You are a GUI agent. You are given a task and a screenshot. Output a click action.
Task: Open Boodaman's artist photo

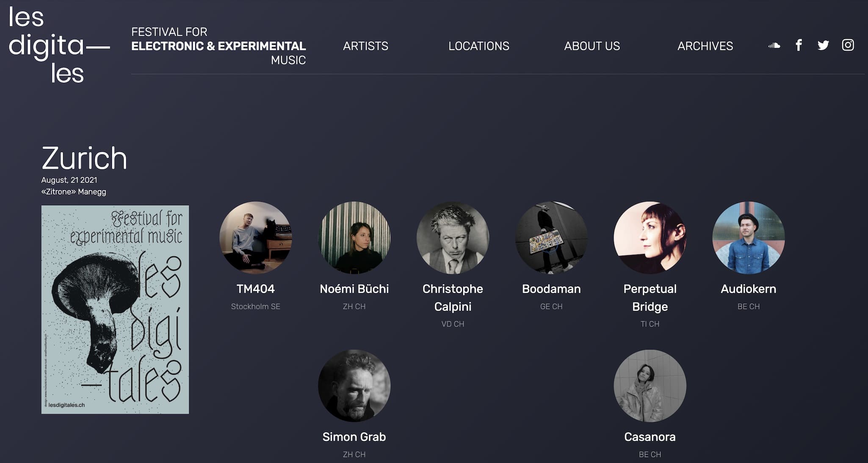(551, 238)
